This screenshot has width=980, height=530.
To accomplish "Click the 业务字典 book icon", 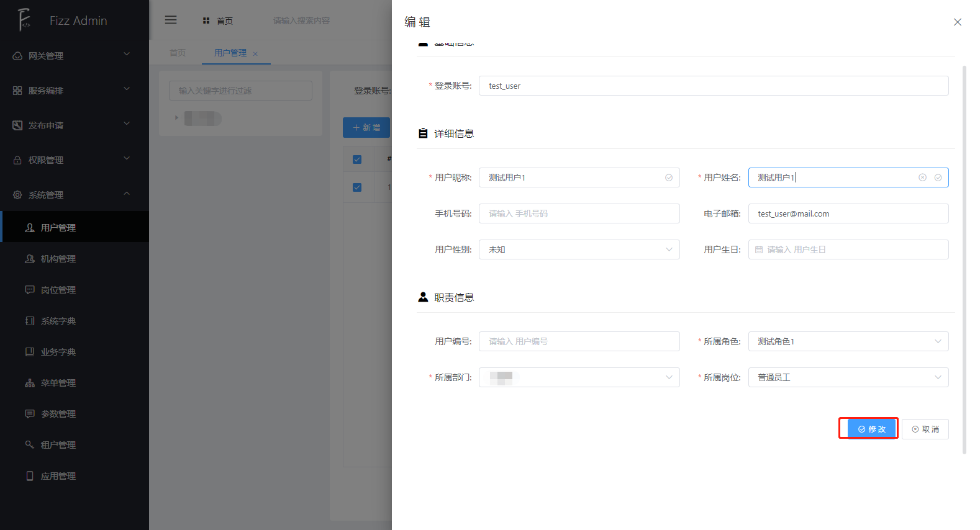I will point(30,352).
